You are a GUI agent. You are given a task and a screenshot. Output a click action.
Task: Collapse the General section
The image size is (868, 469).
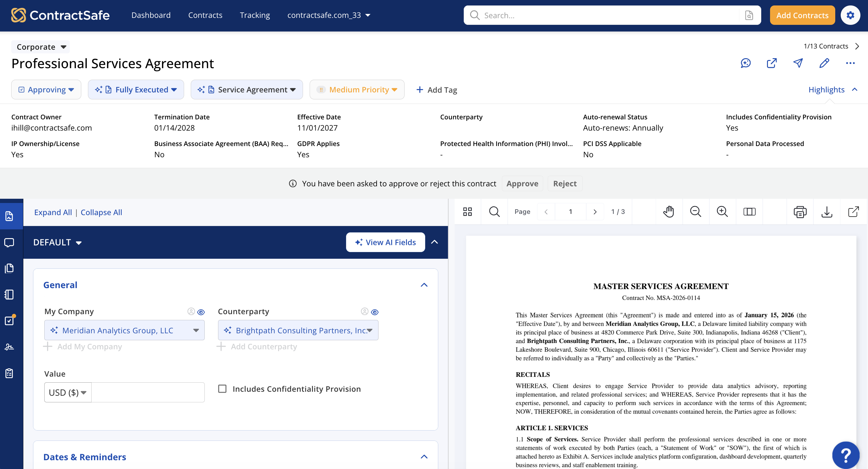[424, 285]
